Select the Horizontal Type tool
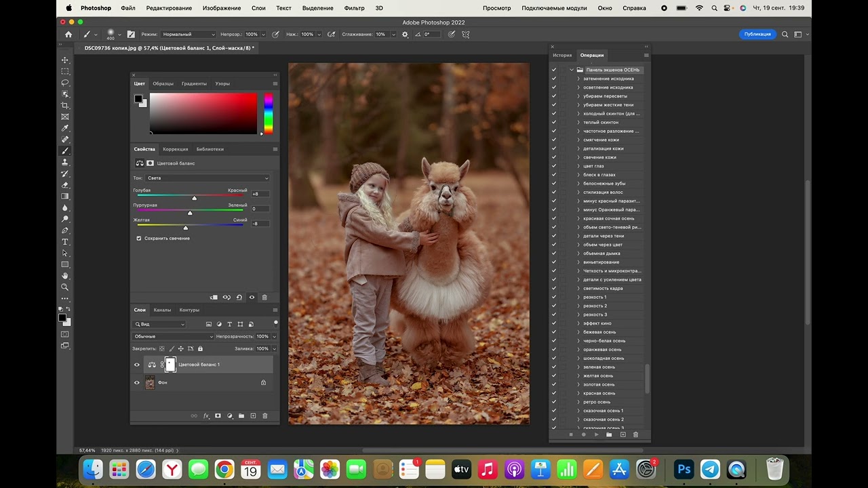 point(65,242)
